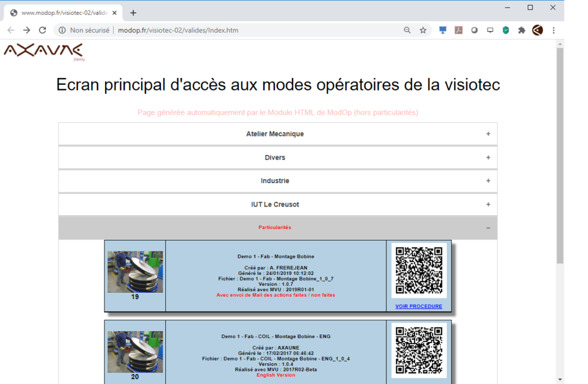Open the VOIR PROCEDURE link for procedure 19
The height and width of the screenshot is (384, 588).
click(419, 307)
